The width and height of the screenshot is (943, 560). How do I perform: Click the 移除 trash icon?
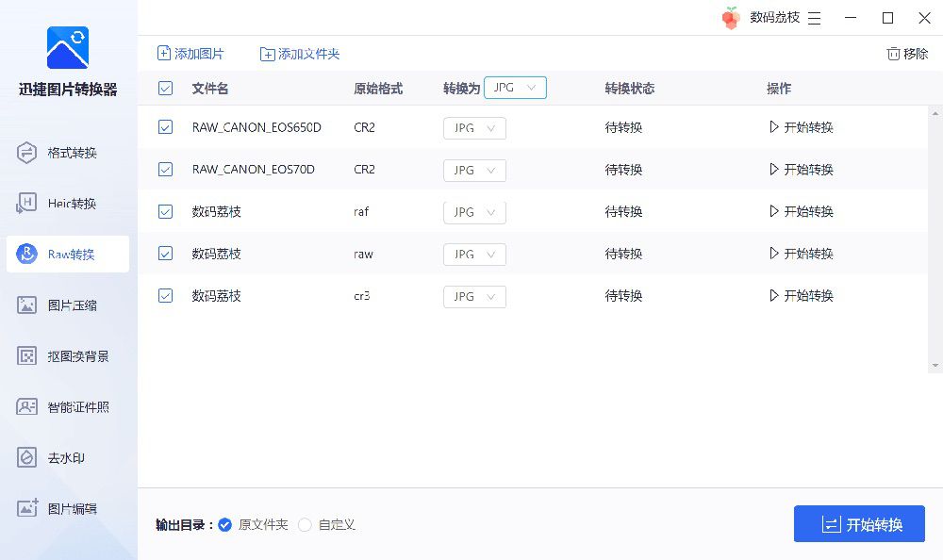point(893,54)
